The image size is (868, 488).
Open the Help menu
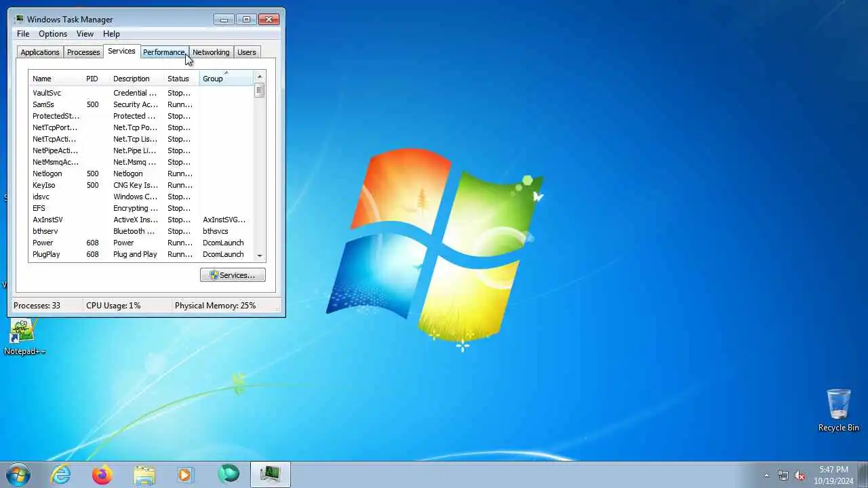pos(111,34)
